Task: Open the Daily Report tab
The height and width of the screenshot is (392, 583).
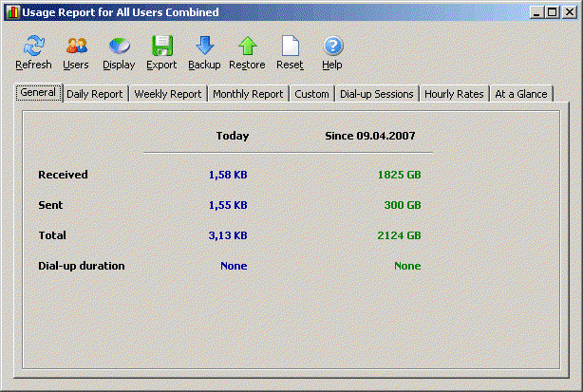Action: click(95, 94)
